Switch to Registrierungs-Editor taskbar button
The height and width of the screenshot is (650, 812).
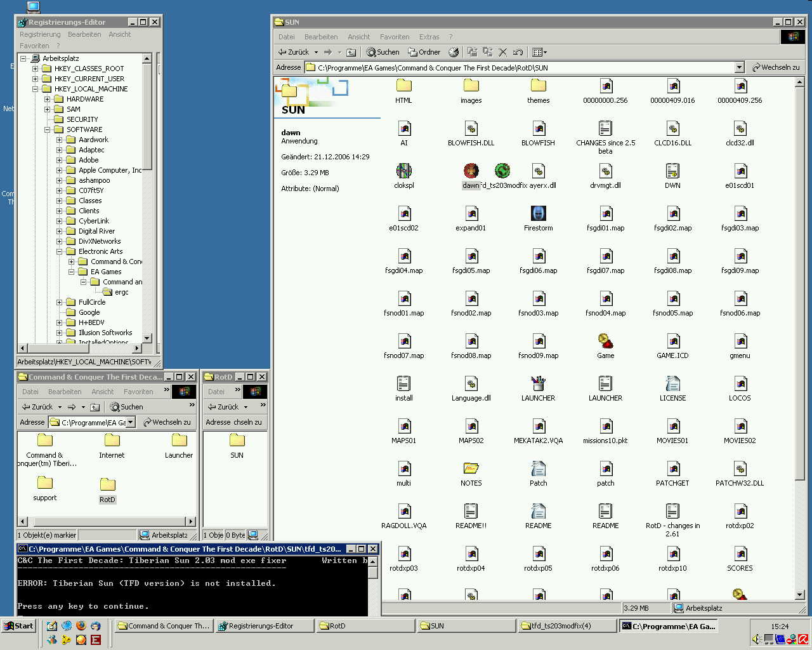click(265, 626)
